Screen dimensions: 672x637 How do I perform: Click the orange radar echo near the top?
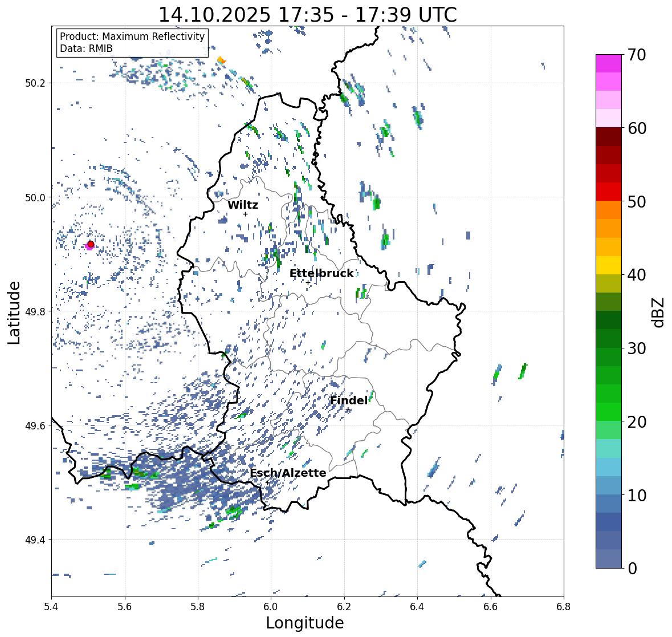pos(221,60)
